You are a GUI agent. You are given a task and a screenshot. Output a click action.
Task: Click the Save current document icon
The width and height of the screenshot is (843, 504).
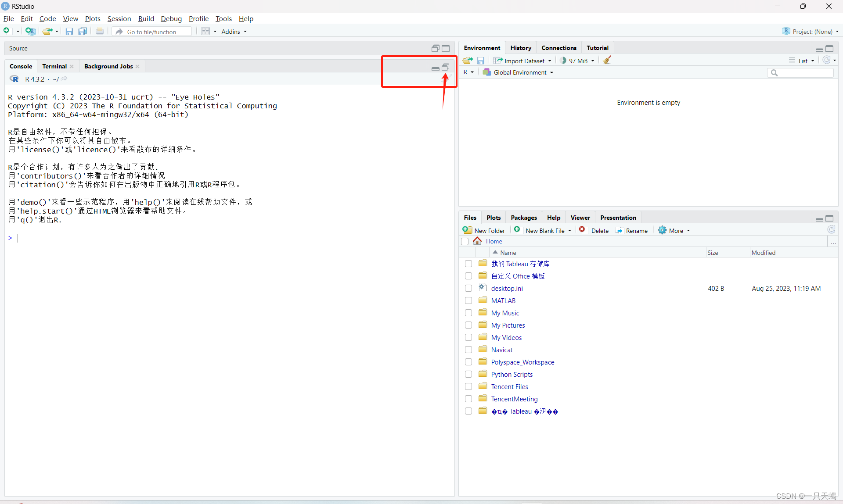(69, 31)
